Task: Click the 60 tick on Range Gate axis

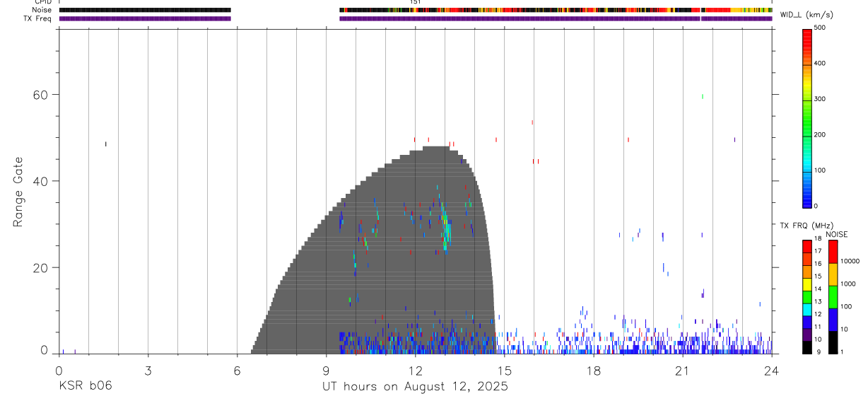Action: pyautogui.click(x=39, y=95)
